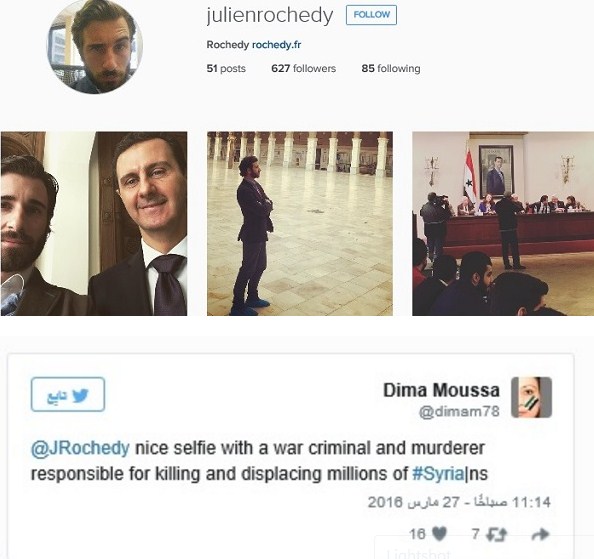
Task: Click the @dimam78 handle
Action: click(459, 411)
